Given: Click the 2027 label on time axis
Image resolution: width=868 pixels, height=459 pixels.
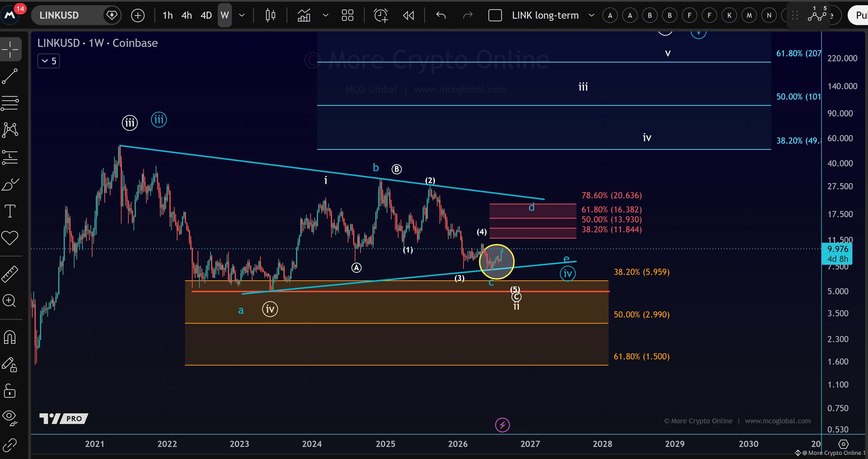Looking at the screenshot, I should coord(530,444).
